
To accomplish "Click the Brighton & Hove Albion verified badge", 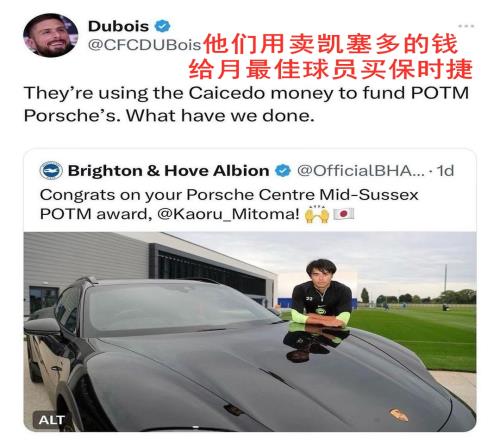I will pos(283,170).
